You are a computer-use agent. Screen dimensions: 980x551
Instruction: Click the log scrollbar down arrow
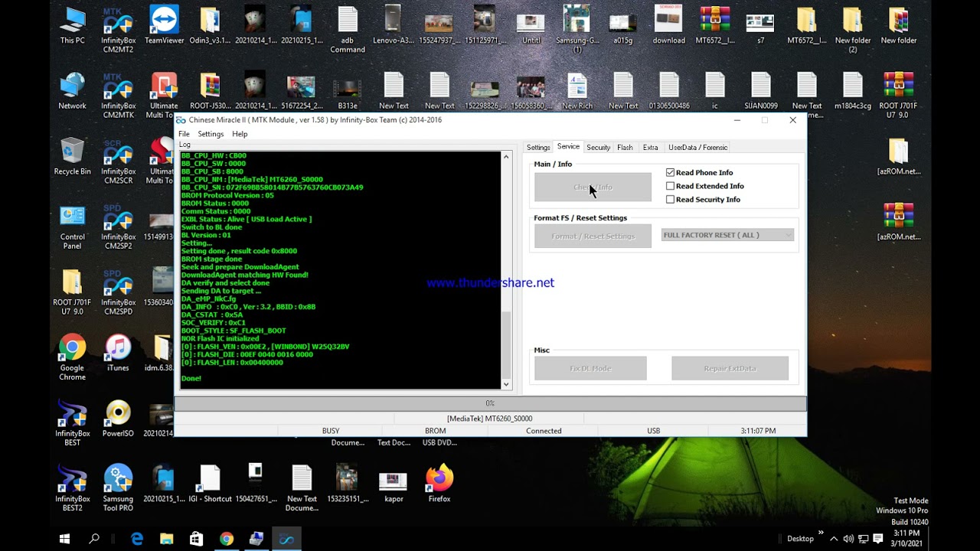click(x=506, y=384)
